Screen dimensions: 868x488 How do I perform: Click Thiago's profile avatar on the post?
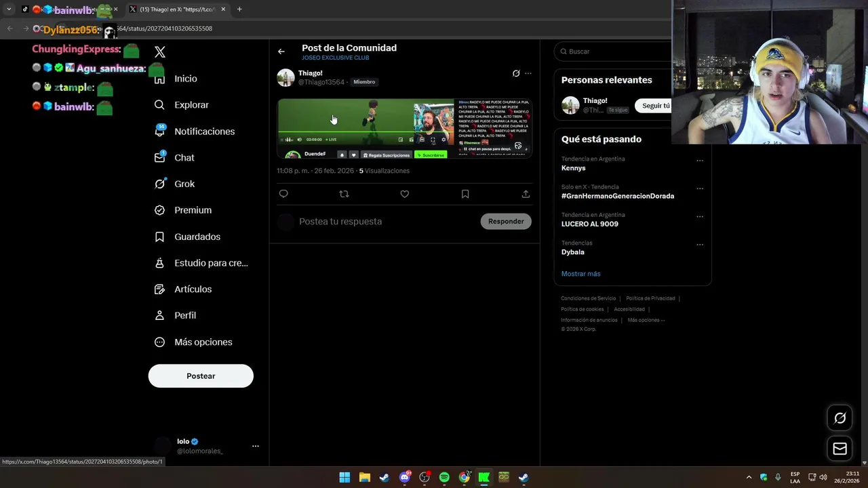[285, 77]
